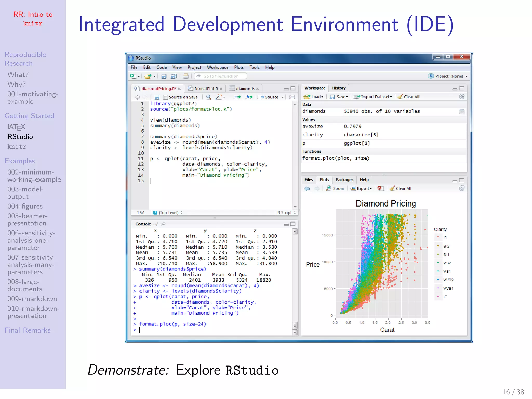Refresh the workspace pane
Screen dimensions: 532x399
coord(462,97)
